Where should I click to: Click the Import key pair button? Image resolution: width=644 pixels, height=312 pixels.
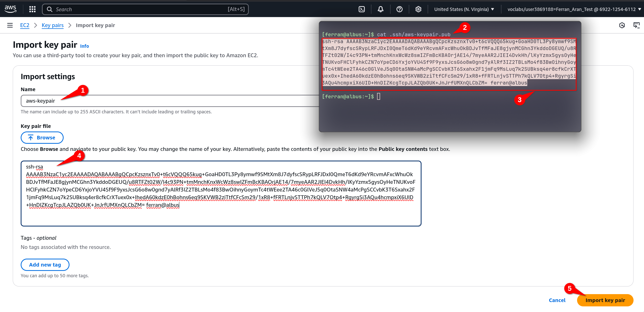605,300
